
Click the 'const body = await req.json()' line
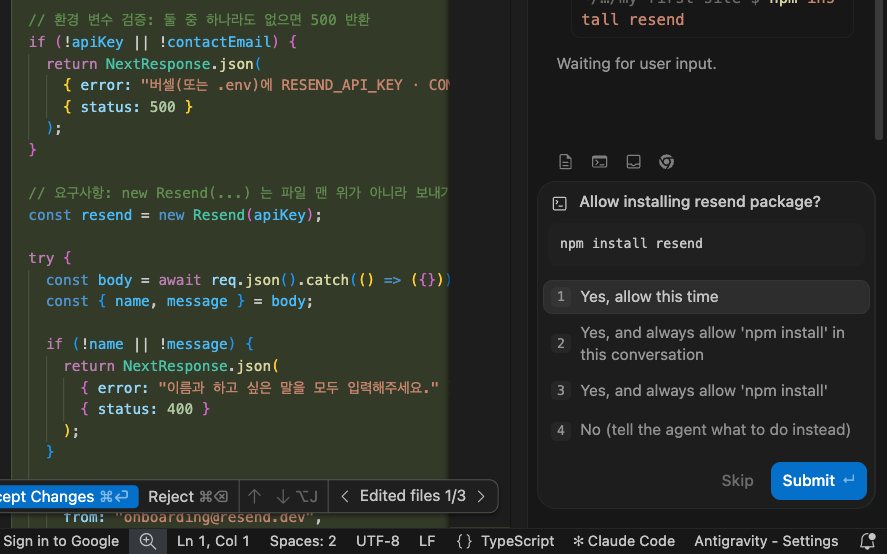248,280
